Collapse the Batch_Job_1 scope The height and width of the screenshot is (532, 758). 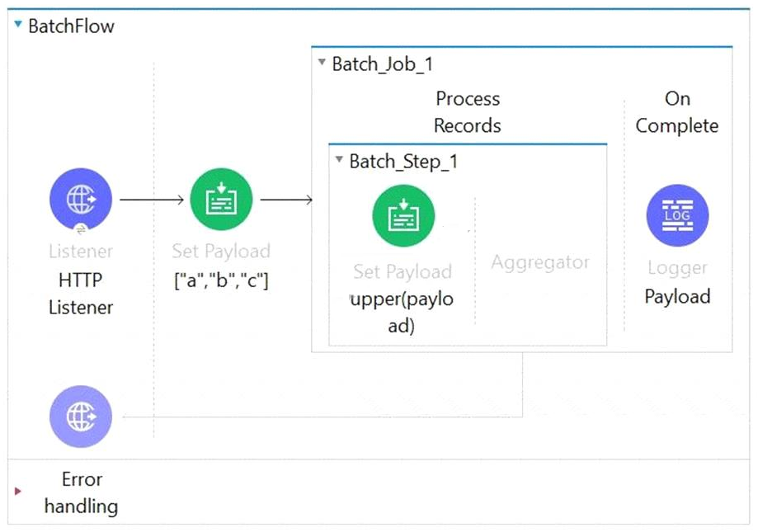click(x=322, y=64)
